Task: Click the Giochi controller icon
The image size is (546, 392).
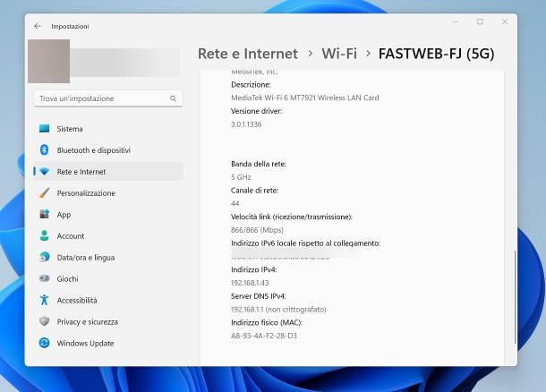Action: pos(44,278)
